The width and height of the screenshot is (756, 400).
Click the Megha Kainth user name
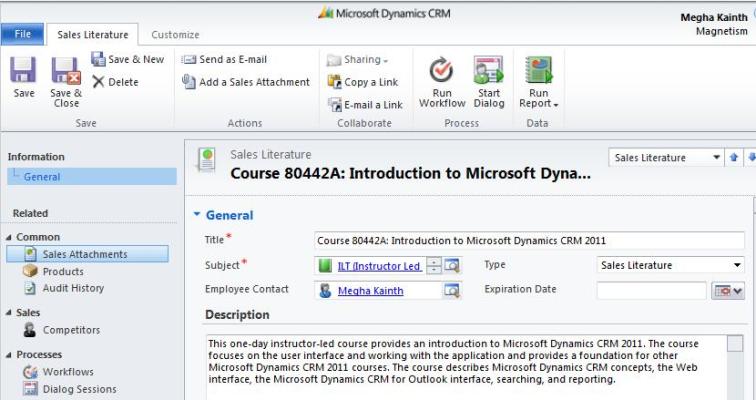pyautogui.click(x=714, y=17)
